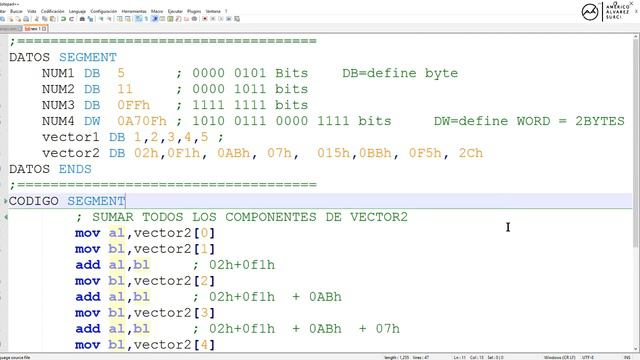Image resolution: width=640 pixels, height=360 pixels.
Task: Click the Cut toolbar icon
Action: (x=37, y=19)
